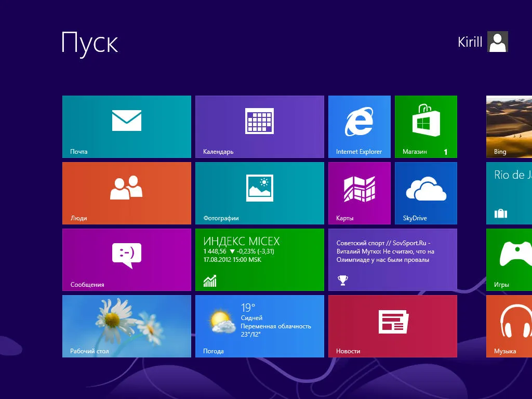Open the Карты folded map icon

360,189
